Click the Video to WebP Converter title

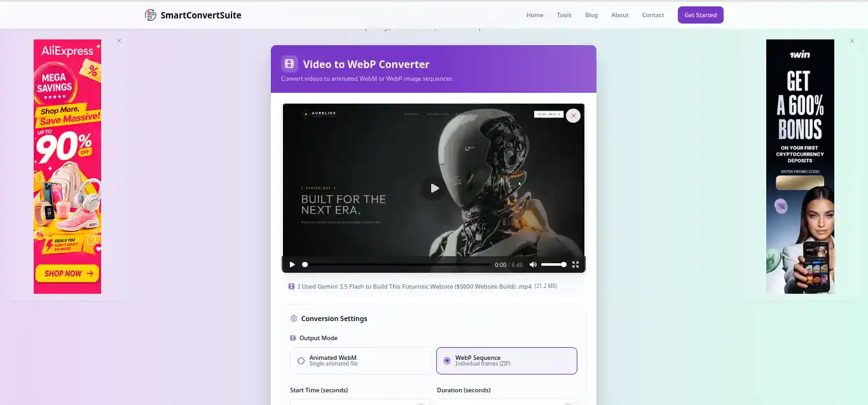[x=366, y=64]
